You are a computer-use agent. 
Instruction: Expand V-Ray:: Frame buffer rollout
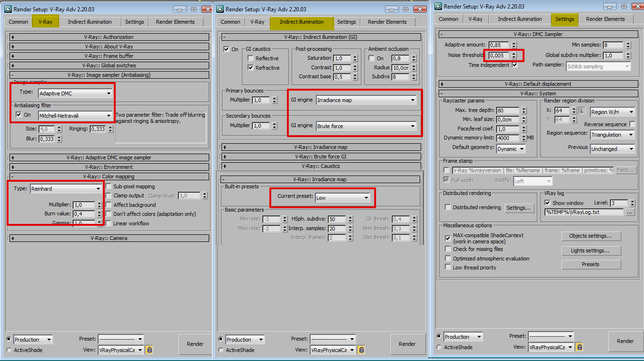tap(109, 56)
